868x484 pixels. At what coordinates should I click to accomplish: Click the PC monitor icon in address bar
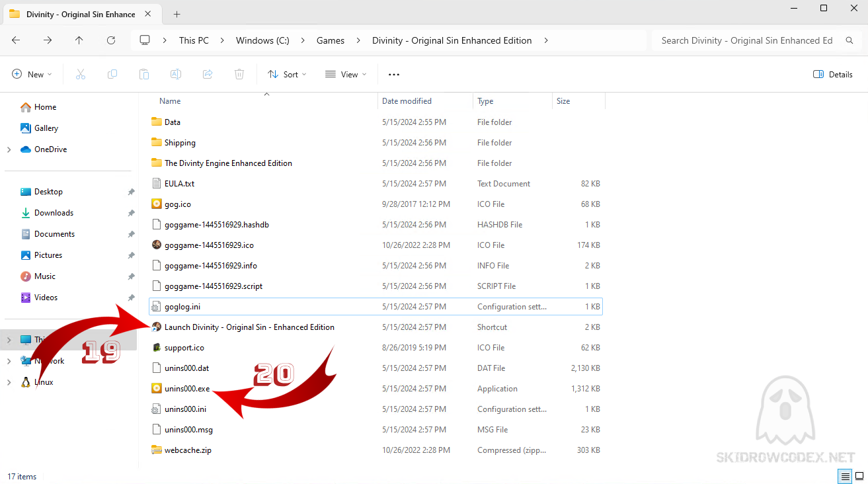[x=145, y=40]
